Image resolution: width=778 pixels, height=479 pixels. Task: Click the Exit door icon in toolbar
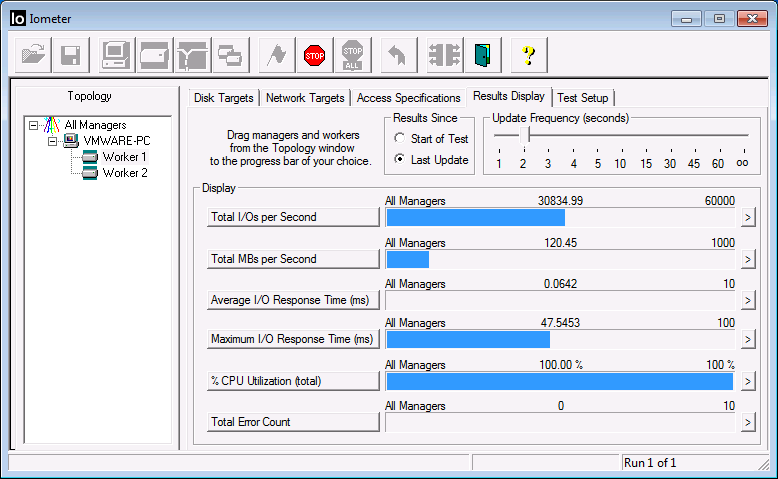pos(483,55)
